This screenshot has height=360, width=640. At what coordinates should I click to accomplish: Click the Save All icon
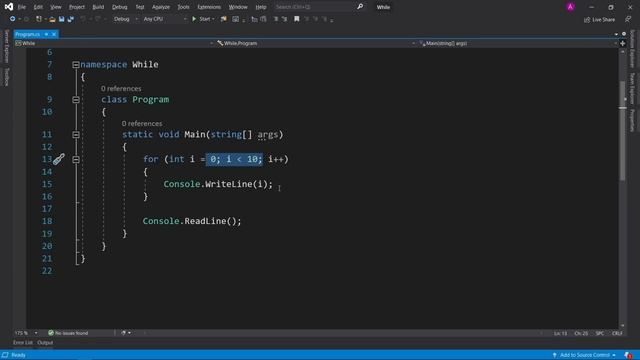71,19
